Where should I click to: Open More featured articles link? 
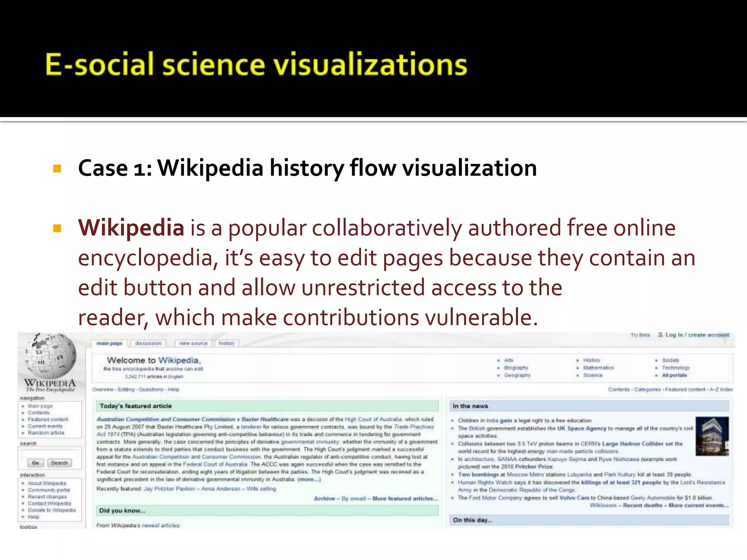405,498
